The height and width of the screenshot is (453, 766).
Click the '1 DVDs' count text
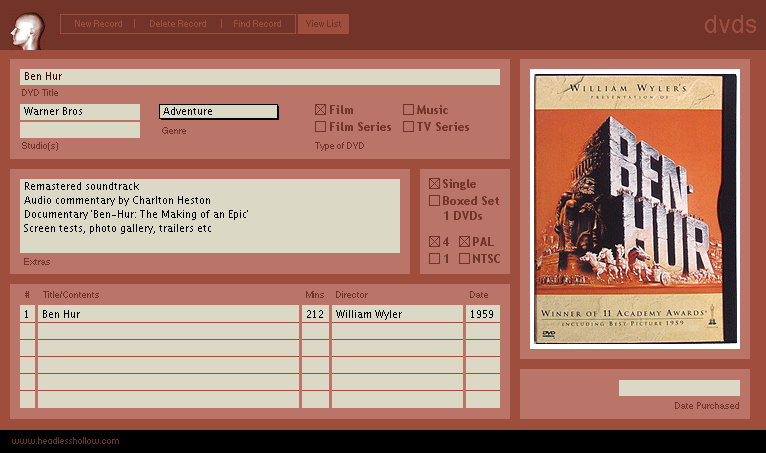463,216
